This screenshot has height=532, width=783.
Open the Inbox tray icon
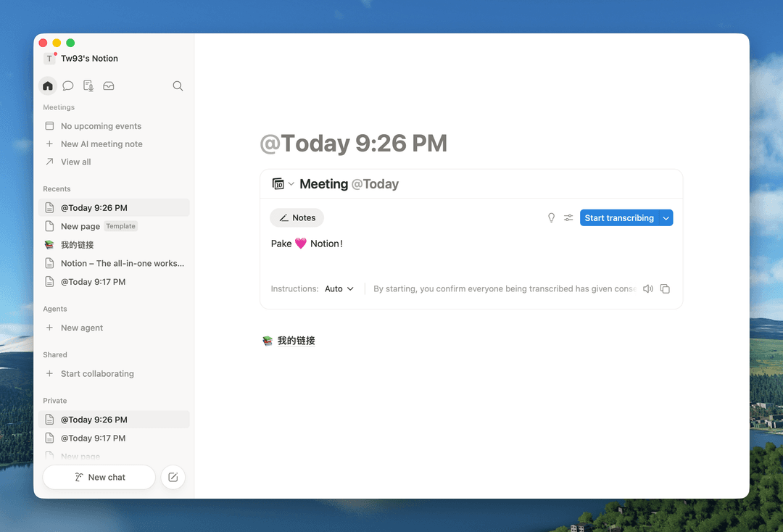click(x=108, y=86)
